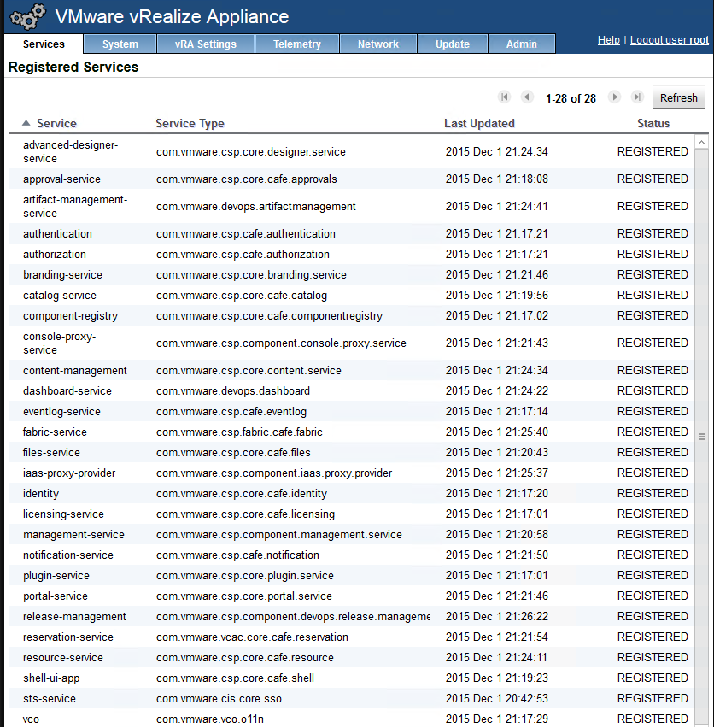Click the authentication service name

click(57, 233)
